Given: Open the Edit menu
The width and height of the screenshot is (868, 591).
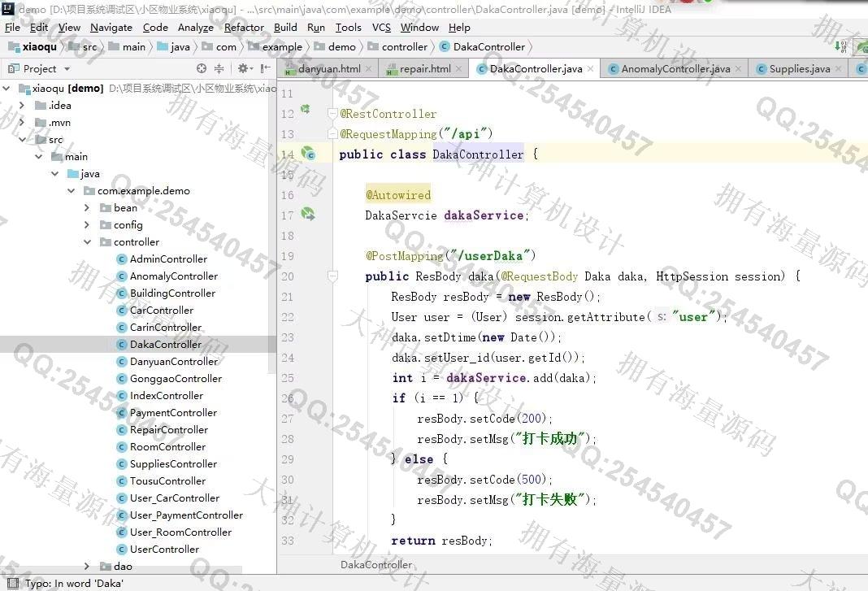Looking at the screenshot, I should click(39, 27).
